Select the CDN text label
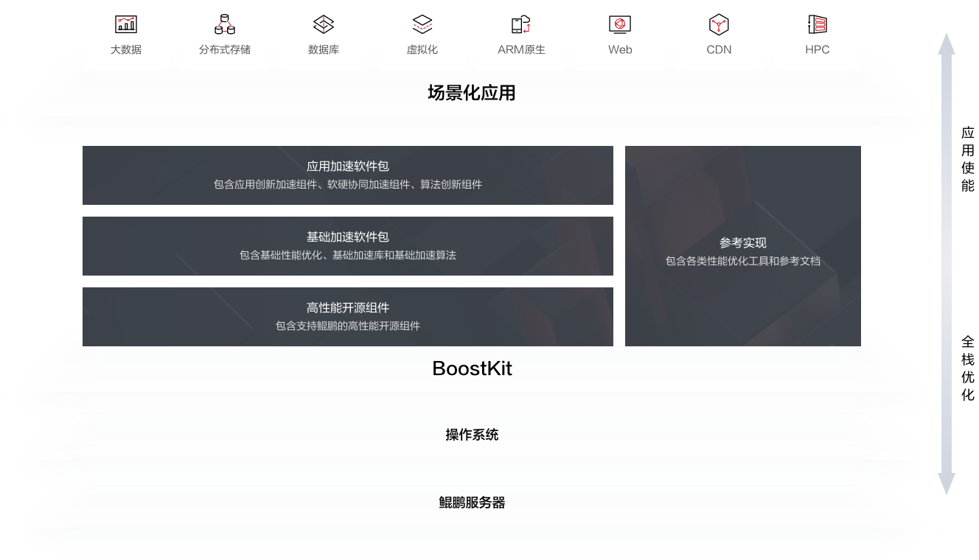The width and height of the screenshot is (979, 560). click(719, 50)
